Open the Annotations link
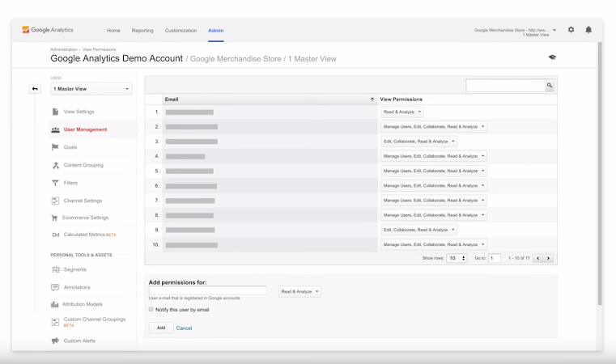 pyautogui.click(x=77, y=287)
